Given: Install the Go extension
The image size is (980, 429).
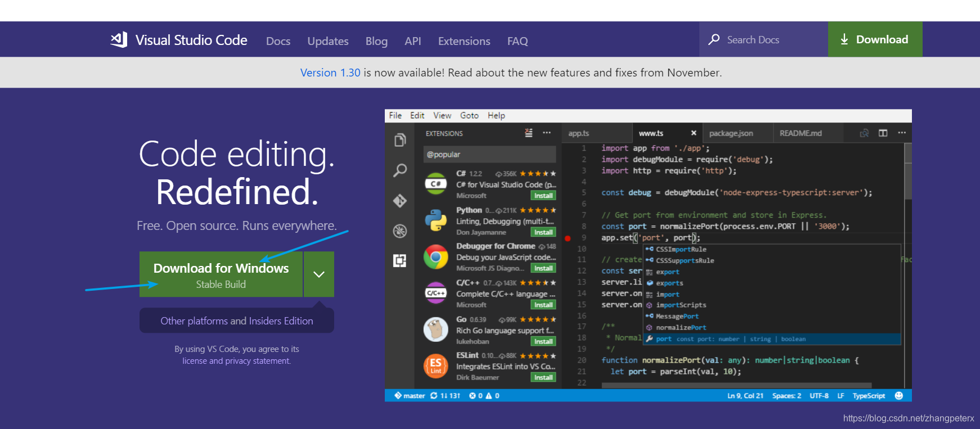Looking at the screenshot, I should [543, 341].
